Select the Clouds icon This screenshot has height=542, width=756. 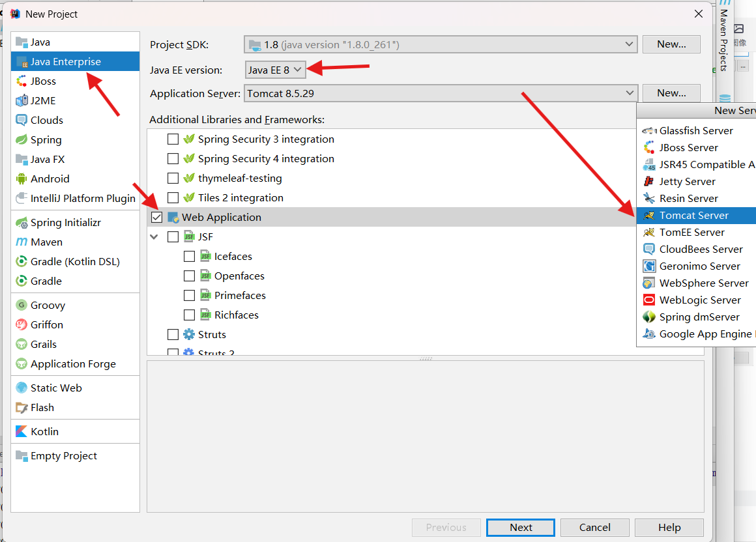tap(22, 120)
